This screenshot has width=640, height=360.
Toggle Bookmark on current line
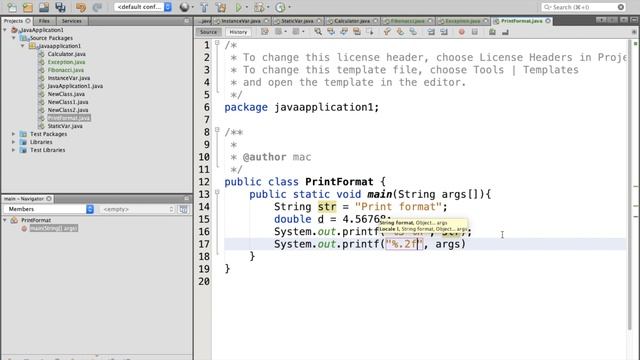point(413,32)
